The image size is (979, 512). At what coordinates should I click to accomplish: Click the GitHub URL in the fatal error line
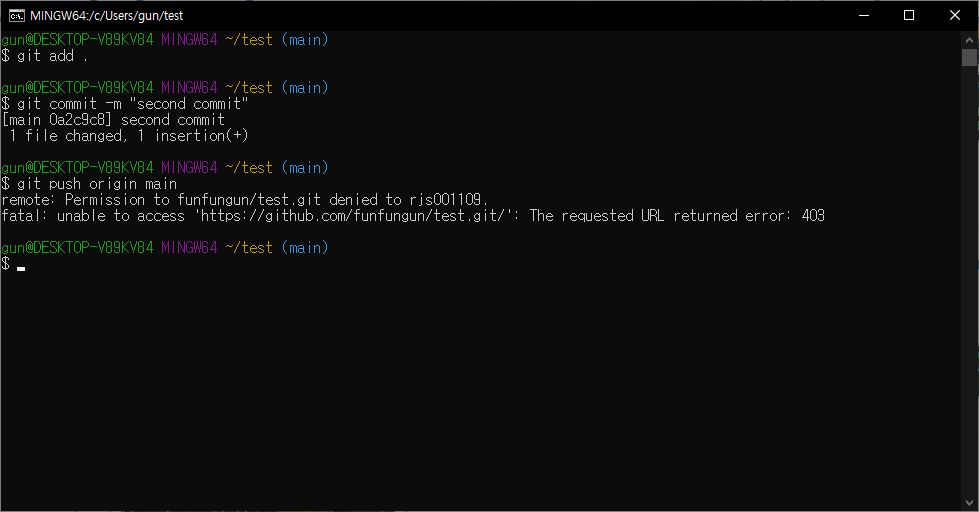(x=352, y=216)
